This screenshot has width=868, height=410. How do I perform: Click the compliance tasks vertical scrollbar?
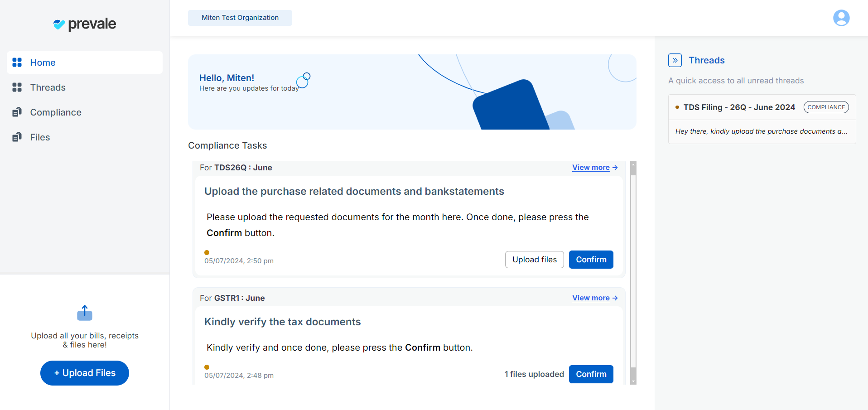(x=633, y=272)
